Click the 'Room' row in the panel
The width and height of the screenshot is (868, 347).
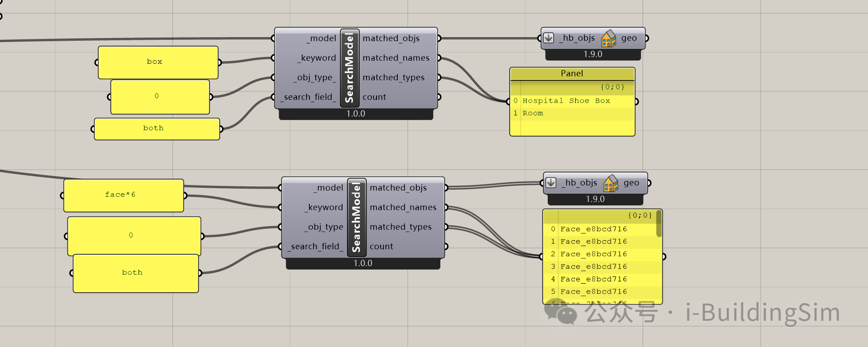click(x=533, y=114)
